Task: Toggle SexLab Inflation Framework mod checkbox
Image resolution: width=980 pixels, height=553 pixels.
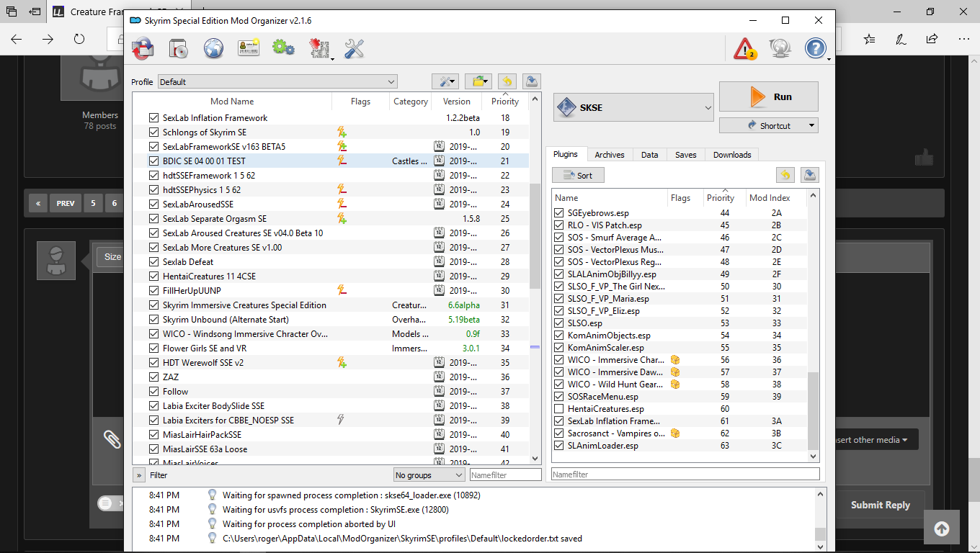Action: click(153, 118)
